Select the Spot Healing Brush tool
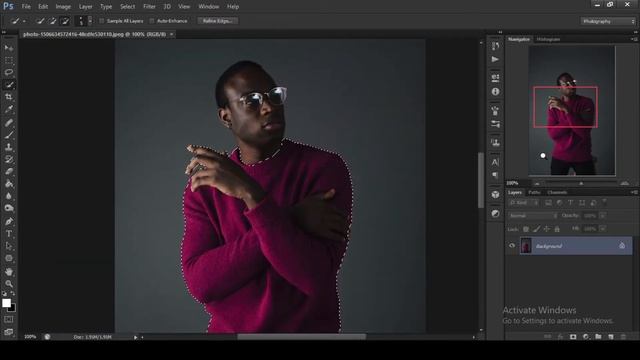 [9, 122]
